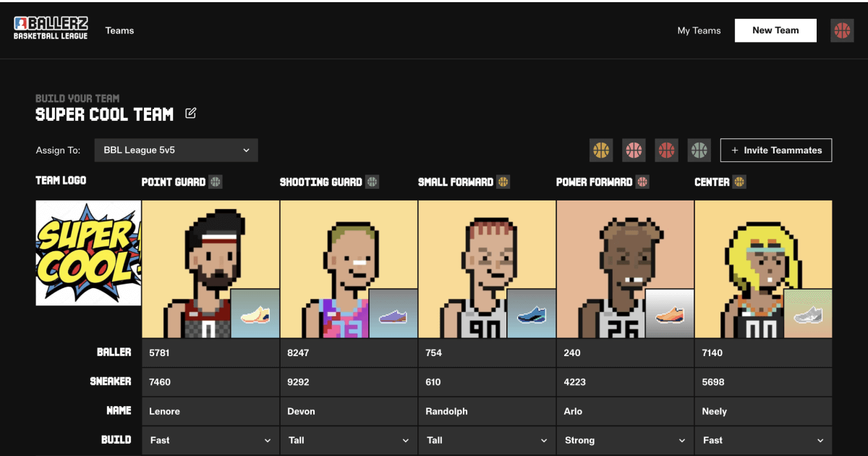Click Sneaker number field 9292
The width and height of the screenshot is (868, 456).
click(x=349, y=381)
